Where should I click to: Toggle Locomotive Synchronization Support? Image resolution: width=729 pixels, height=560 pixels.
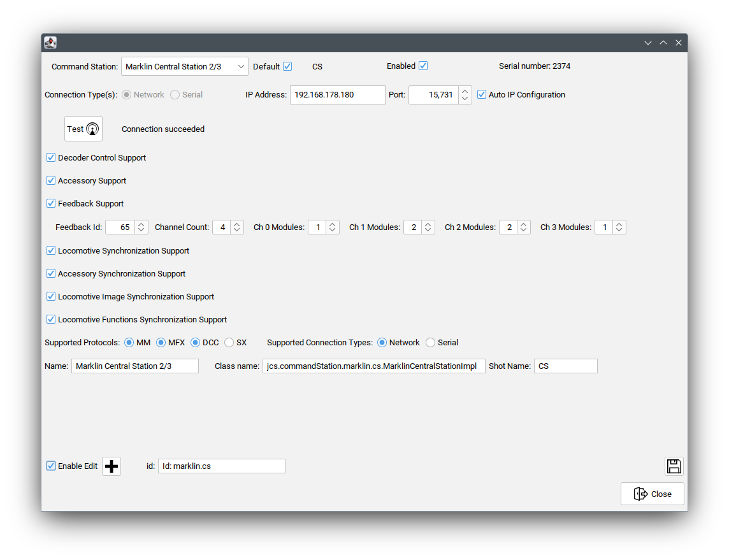51,250
